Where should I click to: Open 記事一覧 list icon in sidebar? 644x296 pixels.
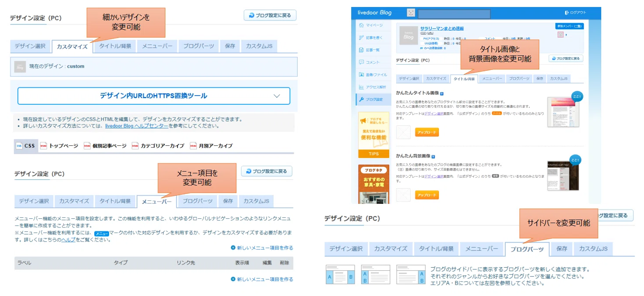361,50
